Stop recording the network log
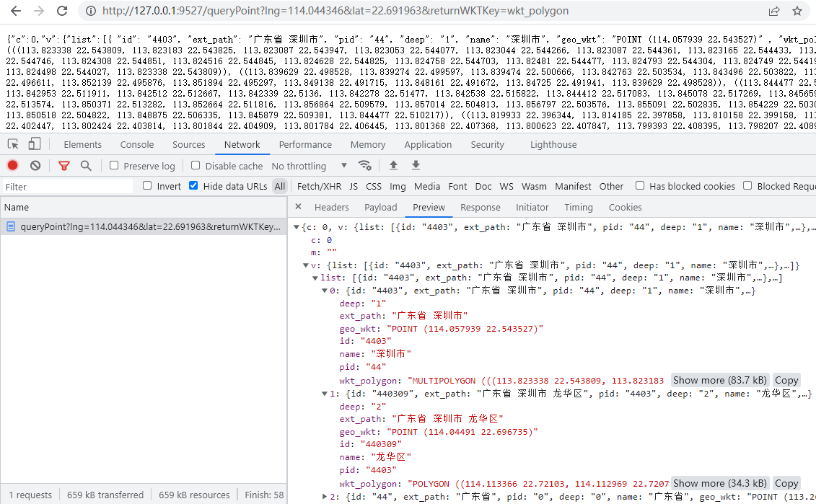 [x=12, y=165]
